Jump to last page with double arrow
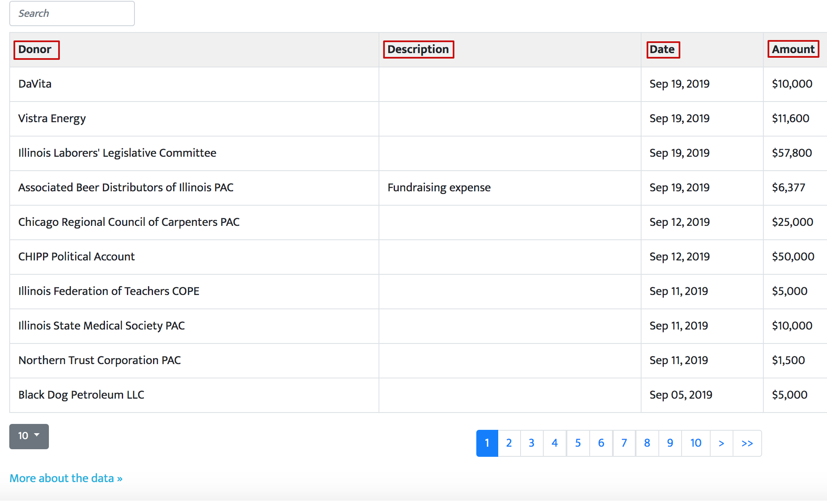 click(747, 443)
